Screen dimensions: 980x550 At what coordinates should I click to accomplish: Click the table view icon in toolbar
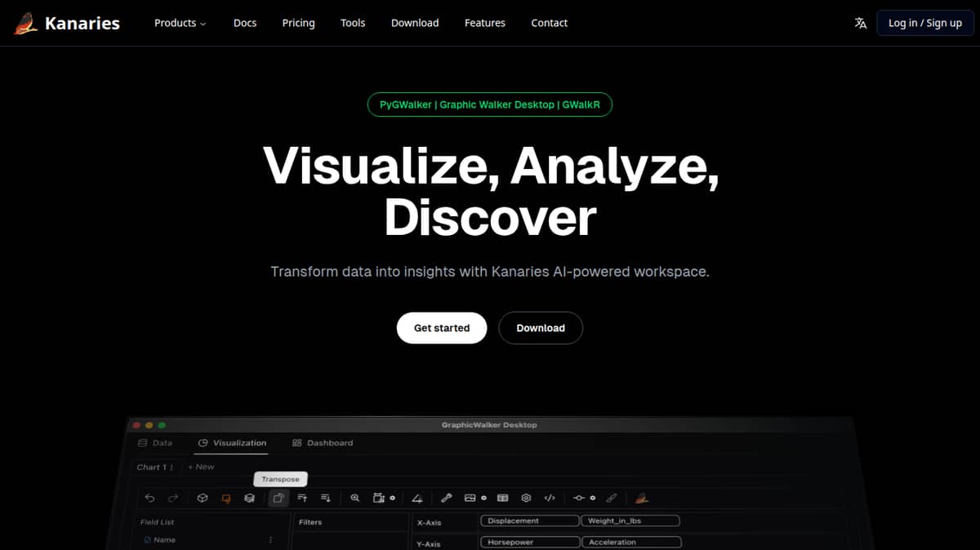503,498
